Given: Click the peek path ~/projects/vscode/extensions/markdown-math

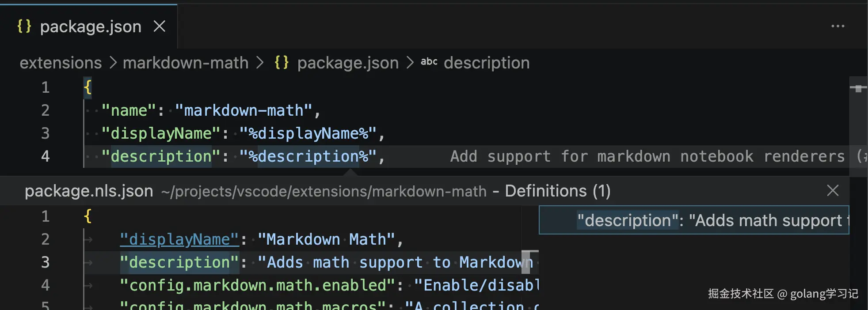Looking at the screenshot, I should 324,191.
